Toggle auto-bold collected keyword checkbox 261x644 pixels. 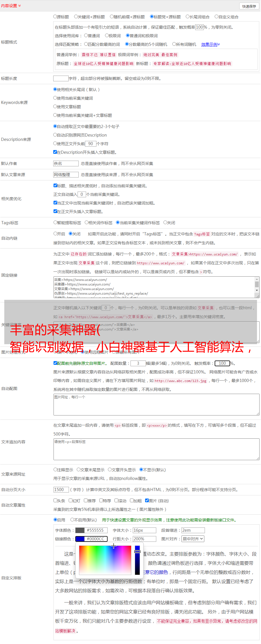click(x=55, y=203)
